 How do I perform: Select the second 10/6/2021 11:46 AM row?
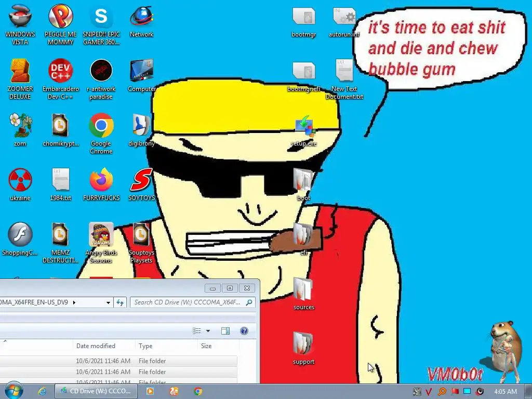pos(118,371)
